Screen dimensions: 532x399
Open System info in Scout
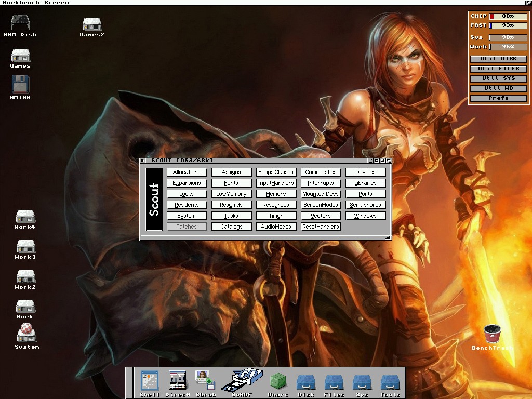click(x=187, y=216)
